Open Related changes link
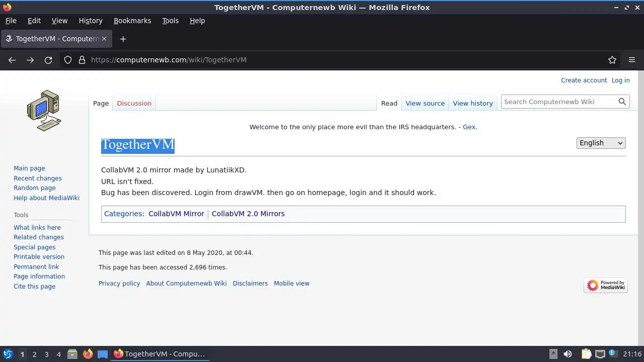This screenshot has height=362, width=644. click(39, 237)
